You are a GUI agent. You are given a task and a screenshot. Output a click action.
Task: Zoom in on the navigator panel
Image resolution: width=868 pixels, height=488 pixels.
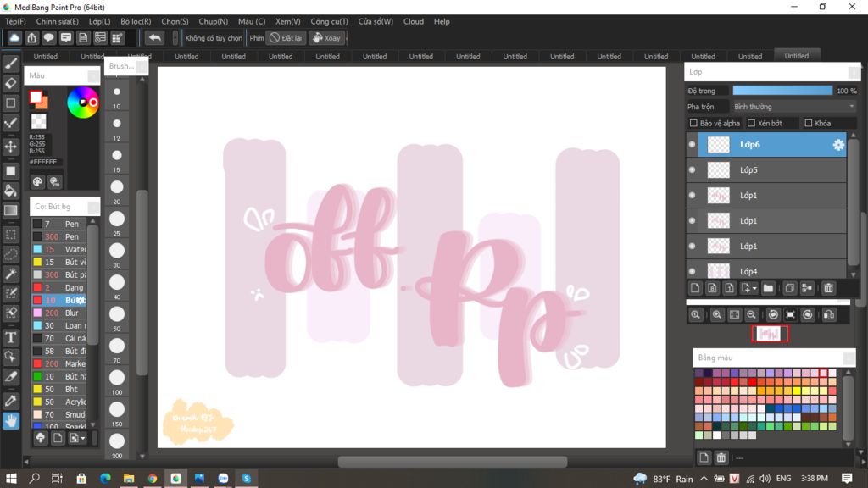(x=717, y=315)
